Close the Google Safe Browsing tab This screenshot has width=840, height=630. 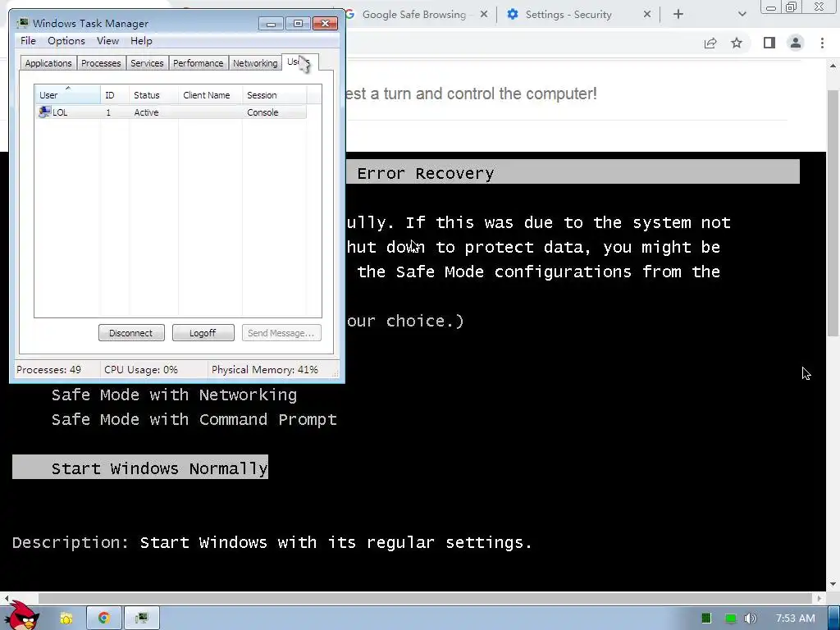coord(484,15)
